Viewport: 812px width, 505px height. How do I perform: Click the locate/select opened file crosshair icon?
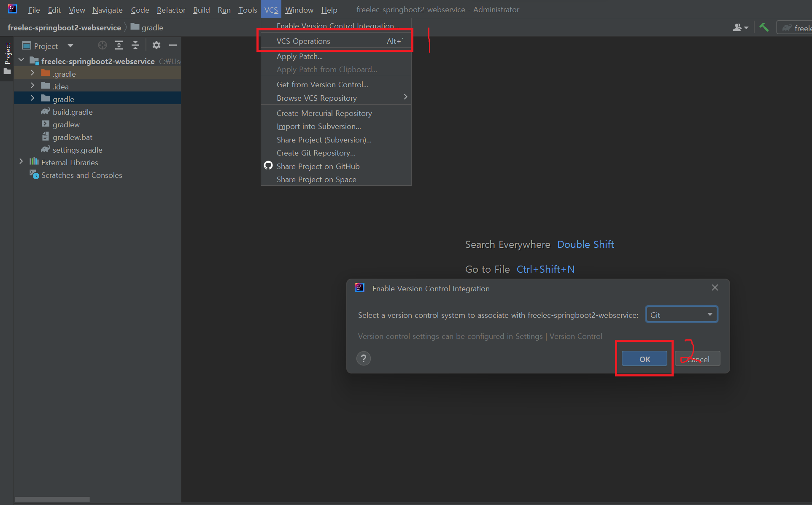pyautogui.click(x=102, y=46)
